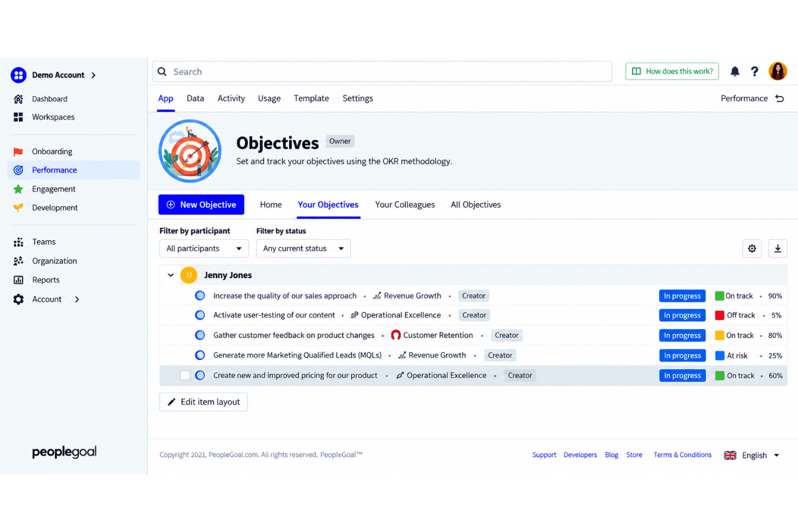
Task: Open the English language dropdown
Action: [752, 455]
